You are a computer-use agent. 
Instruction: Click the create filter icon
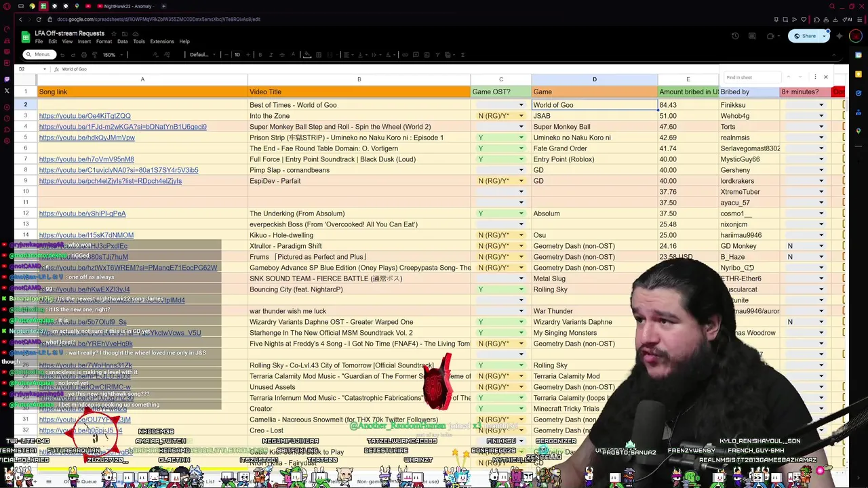click(x=437, y=54)
